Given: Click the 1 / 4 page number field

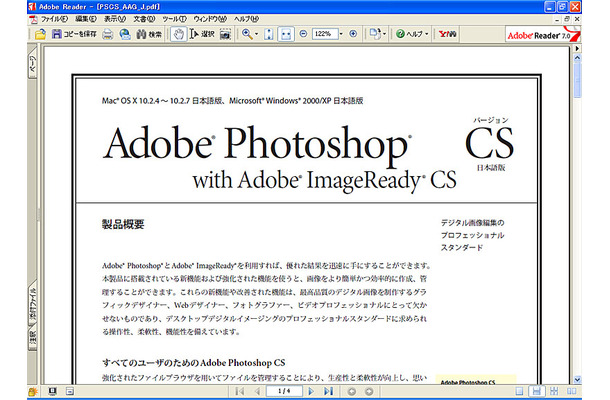Looking at the screenshot, I should [284, 391].
